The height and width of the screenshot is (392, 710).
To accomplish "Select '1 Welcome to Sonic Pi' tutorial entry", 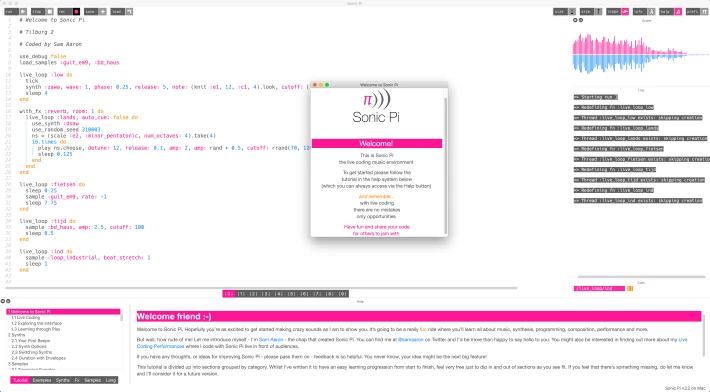I will pos(63,312).
